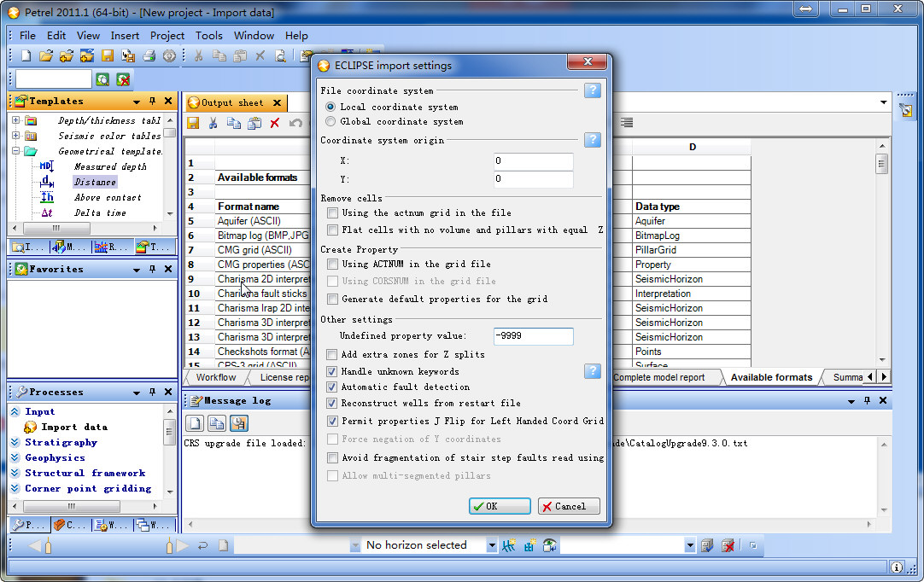Pin the Processes panel
924x582 pixels.
coord(153,392)
